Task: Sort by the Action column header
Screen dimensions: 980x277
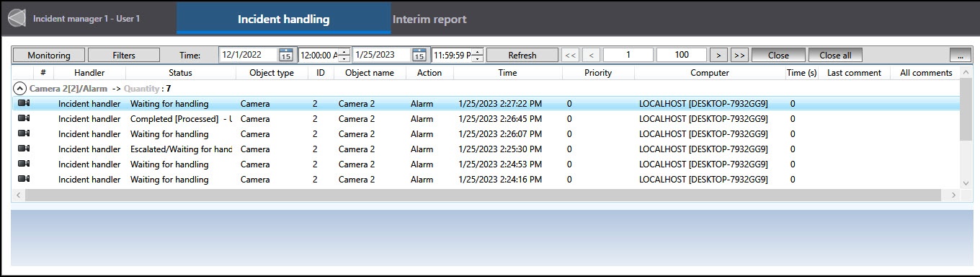Action: pos(429,73)
